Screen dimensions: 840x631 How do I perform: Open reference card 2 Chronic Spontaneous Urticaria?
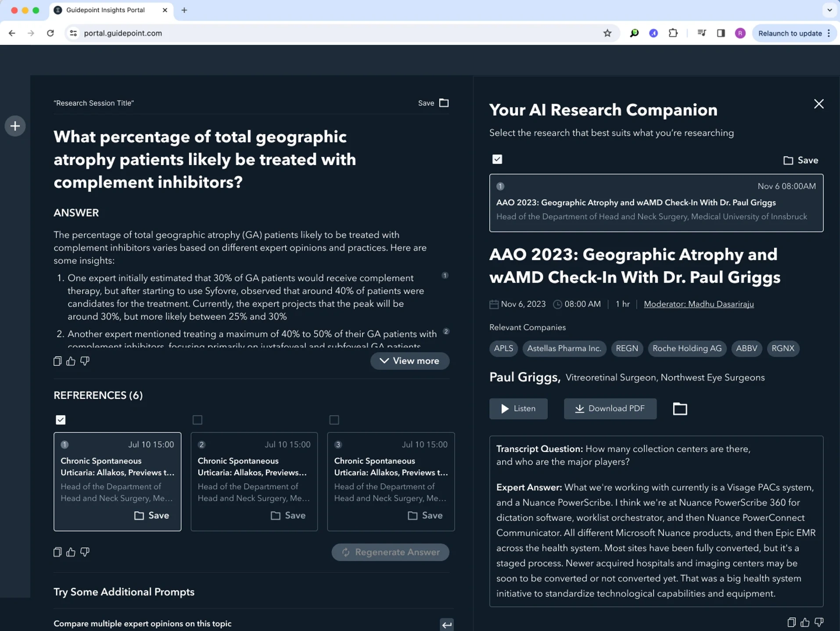(254, 482)
